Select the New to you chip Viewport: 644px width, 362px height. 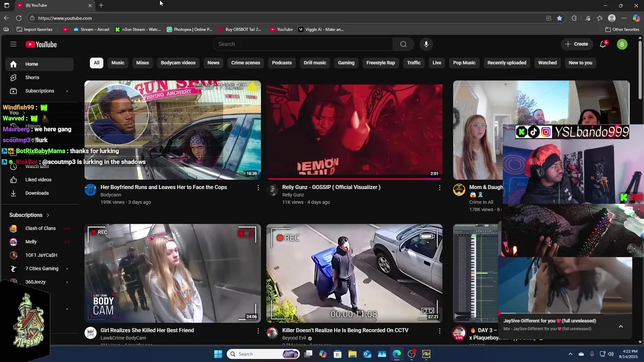(x=580, y=63)
